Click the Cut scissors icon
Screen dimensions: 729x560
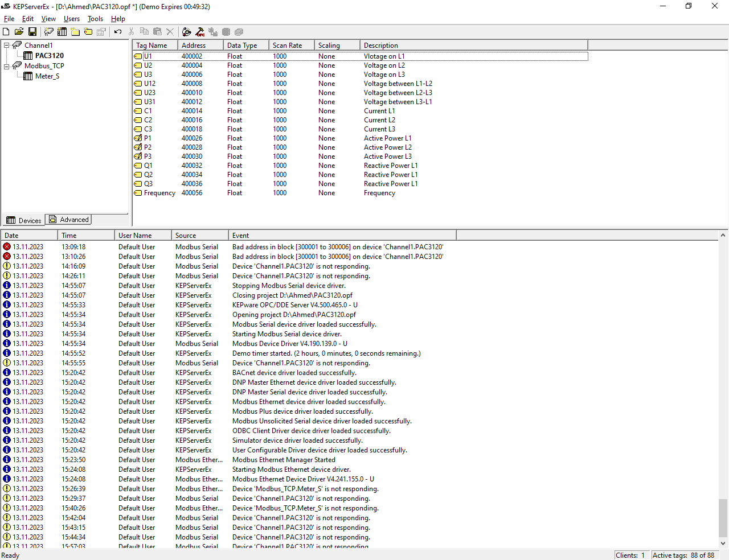(x=131, y=32)
